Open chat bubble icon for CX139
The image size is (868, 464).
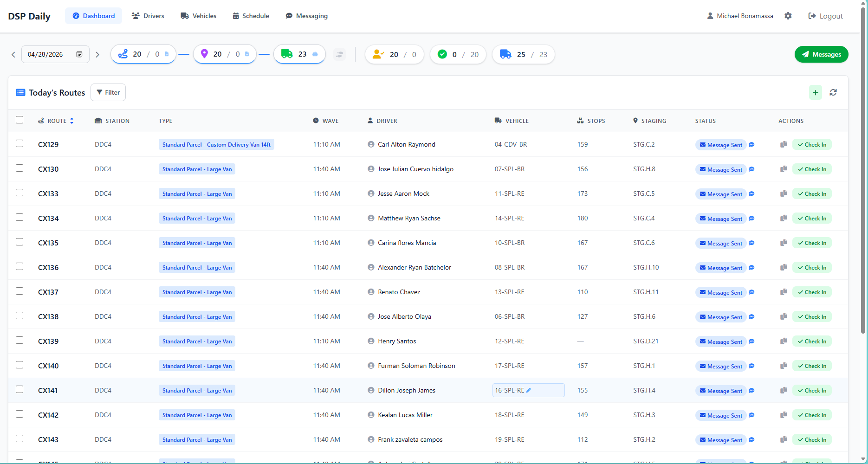[x=751, y=341]
